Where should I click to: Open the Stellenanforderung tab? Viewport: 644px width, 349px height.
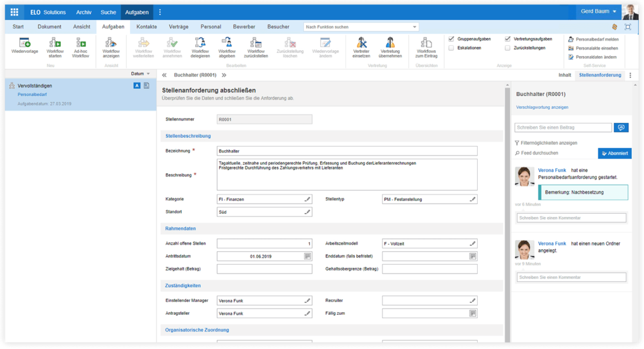(x=600, y=75)
